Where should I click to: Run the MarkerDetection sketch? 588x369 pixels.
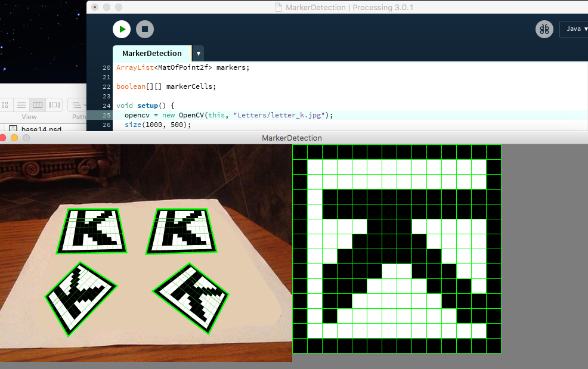point(122,29)
